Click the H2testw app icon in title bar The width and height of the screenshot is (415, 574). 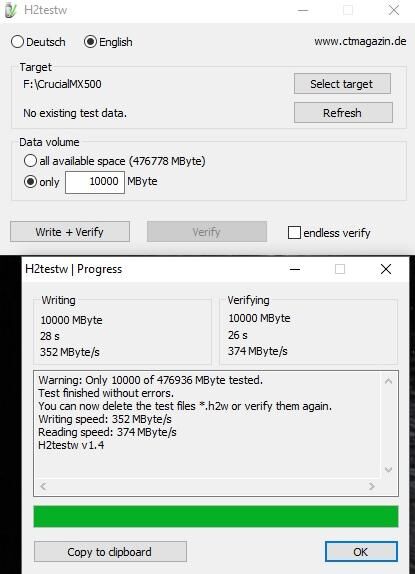point(10,10)
